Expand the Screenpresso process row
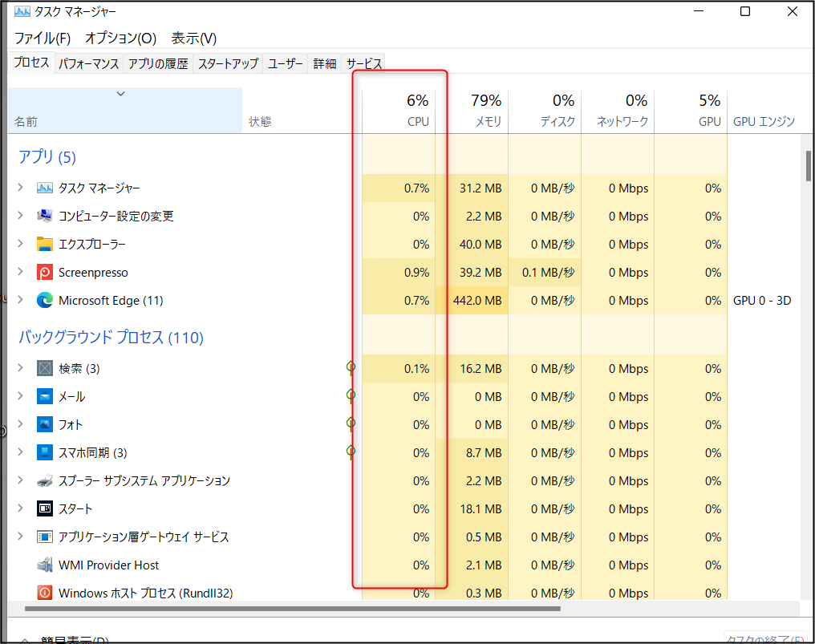Screen dimensions: 815x644 [x=20, y=271]
